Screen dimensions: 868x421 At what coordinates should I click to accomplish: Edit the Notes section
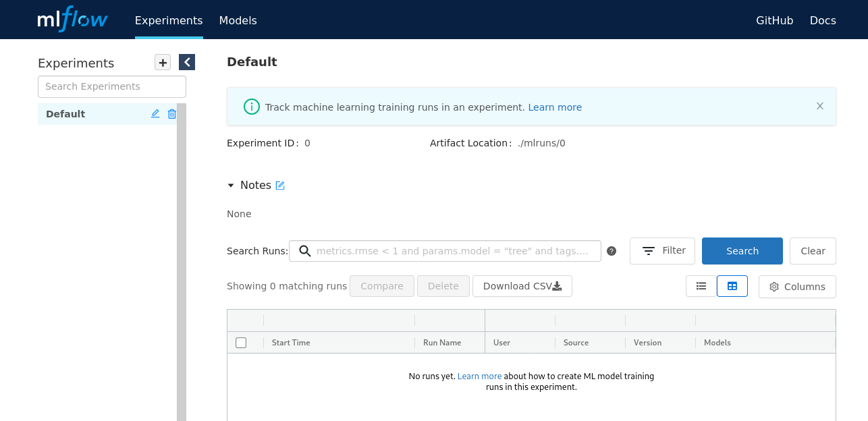pos(280,186)
